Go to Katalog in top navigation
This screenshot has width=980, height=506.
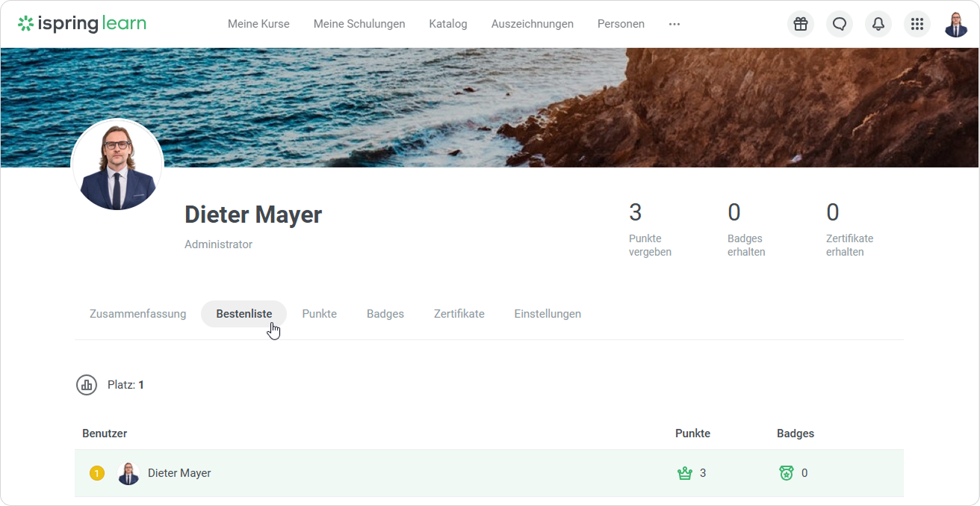[448, 24]
